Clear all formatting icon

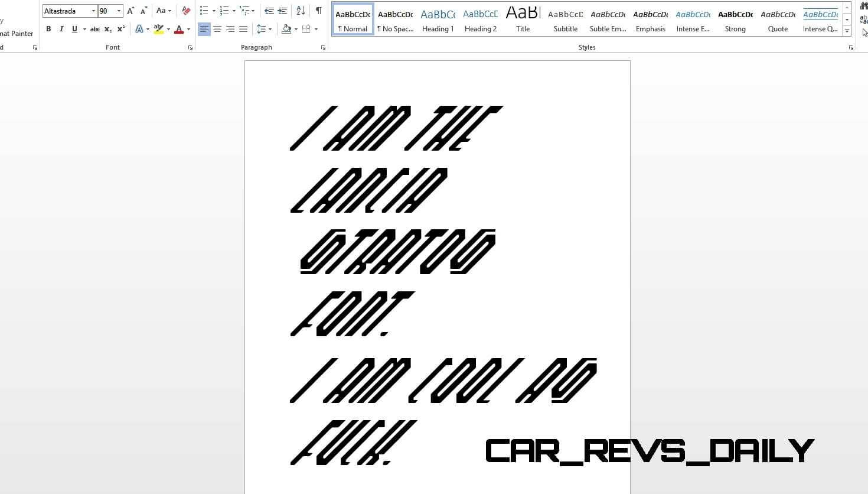[186, 11]
